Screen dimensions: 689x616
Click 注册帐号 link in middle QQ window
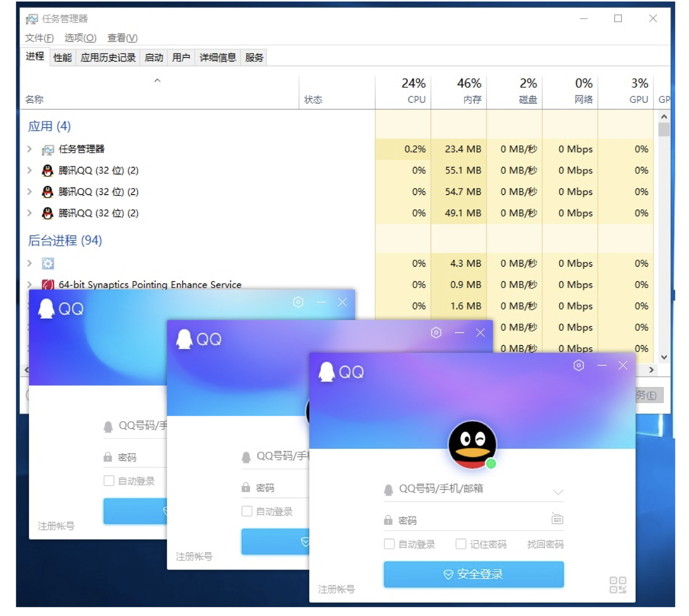coord(194,556)
